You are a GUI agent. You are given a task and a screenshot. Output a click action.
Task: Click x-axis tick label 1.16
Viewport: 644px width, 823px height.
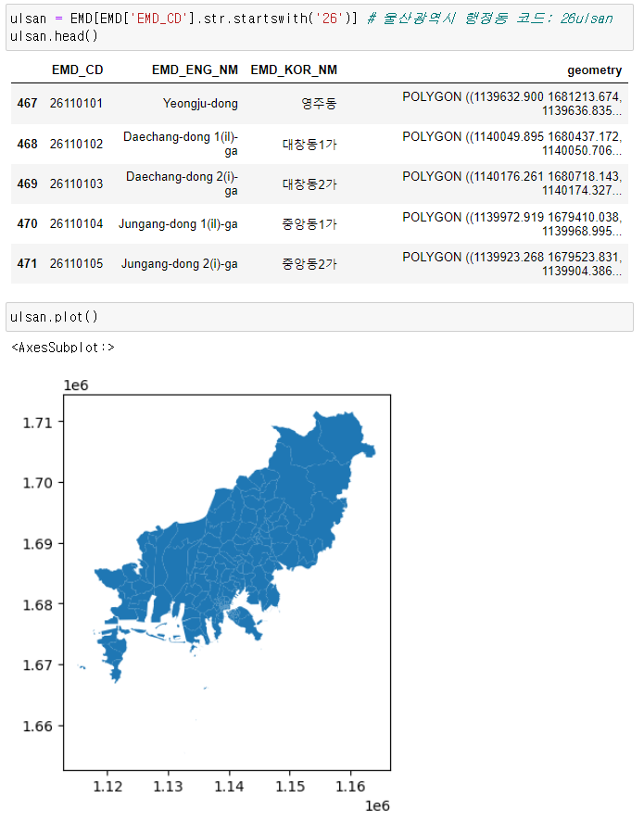tap(350, 787)
